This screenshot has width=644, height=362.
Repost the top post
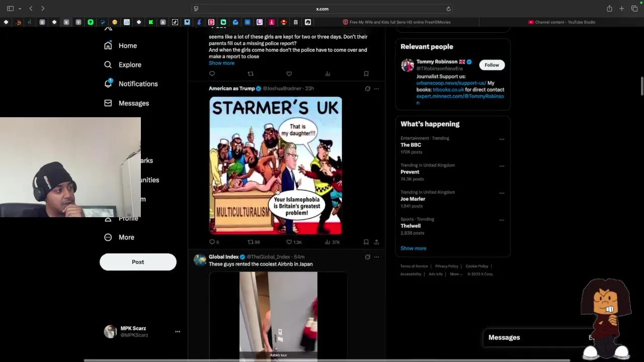coord(251,74)
